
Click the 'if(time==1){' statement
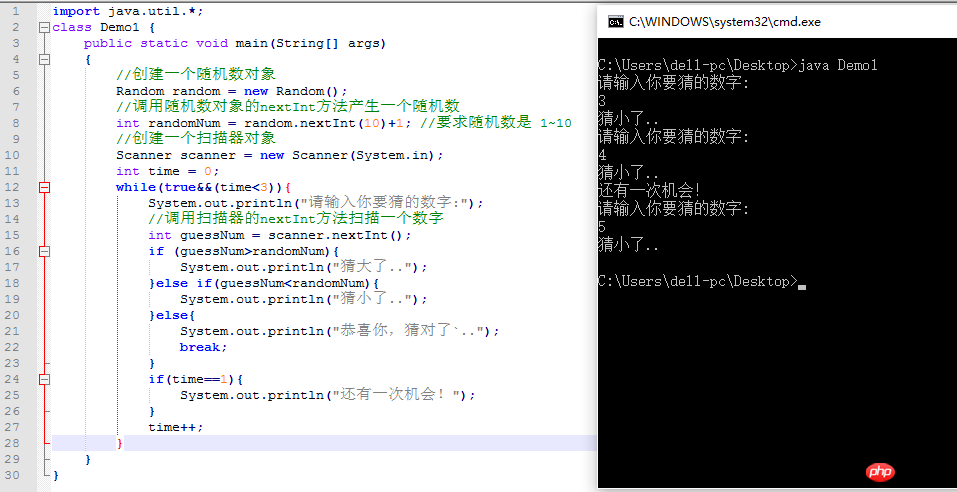[196, 380]
